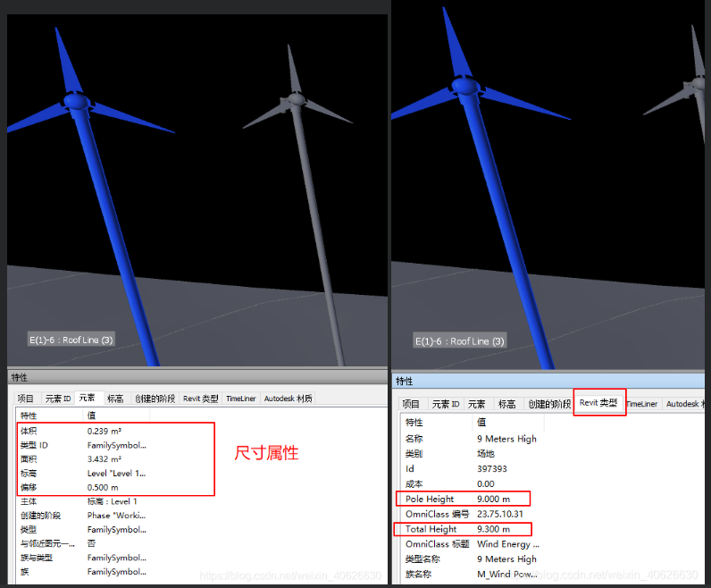
Task: Open 标高 tab in the left properties panel
Action: tap(115, 399)
